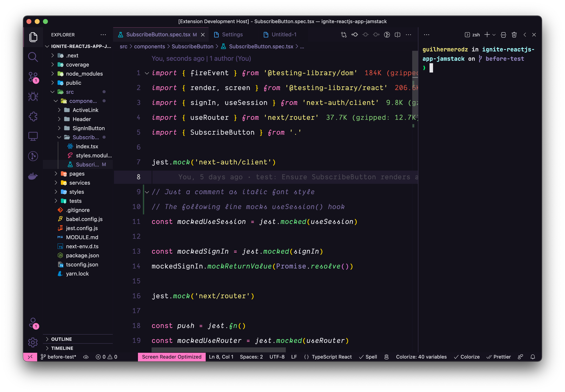
Task: Click the timeline clock icon in editor toolbar
Action: coord(387,35)
